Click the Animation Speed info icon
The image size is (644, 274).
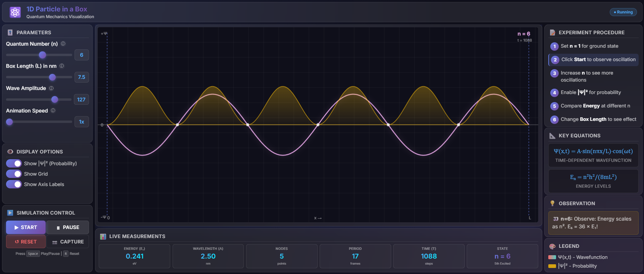pyautogui.click(x=53, y=110)
